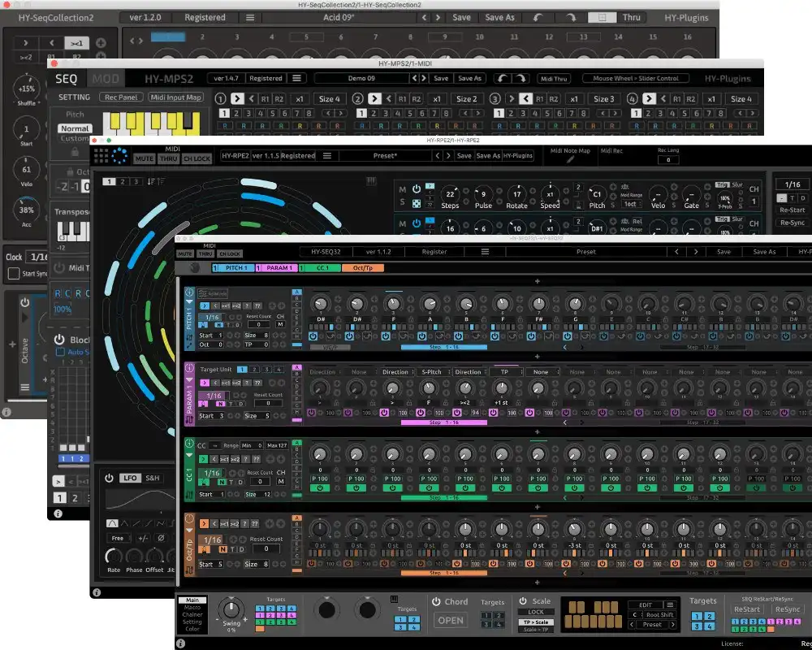Select the S&H mode next to LFO
The height and width of the screenshot is (650, 812).
pyautogui.click(x=153, y=478)
